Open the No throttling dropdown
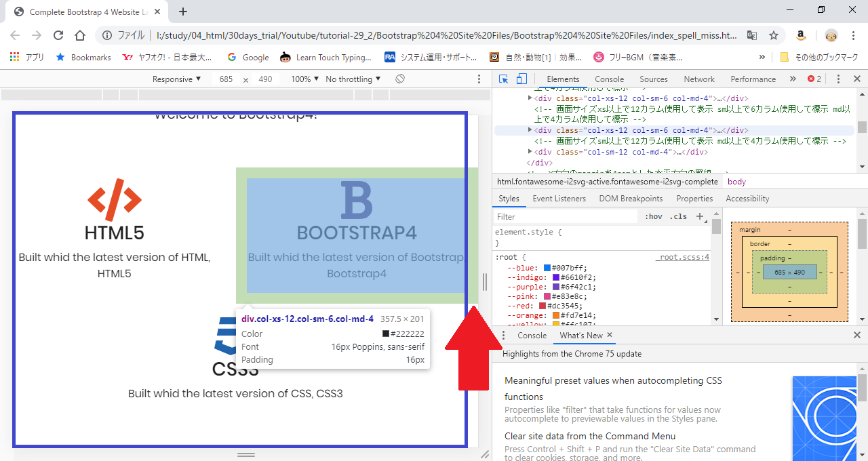Viewport: 868px width, 461px height. [352, 79]
